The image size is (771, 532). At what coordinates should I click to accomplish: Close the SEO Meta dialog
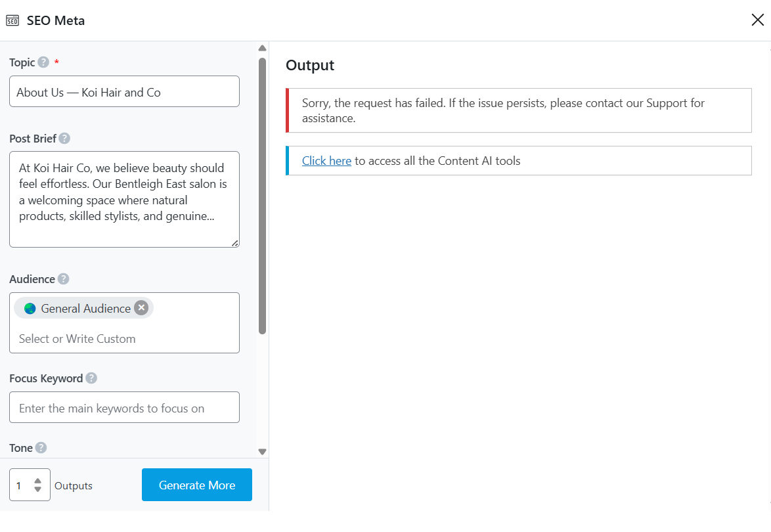coord(757,20)
